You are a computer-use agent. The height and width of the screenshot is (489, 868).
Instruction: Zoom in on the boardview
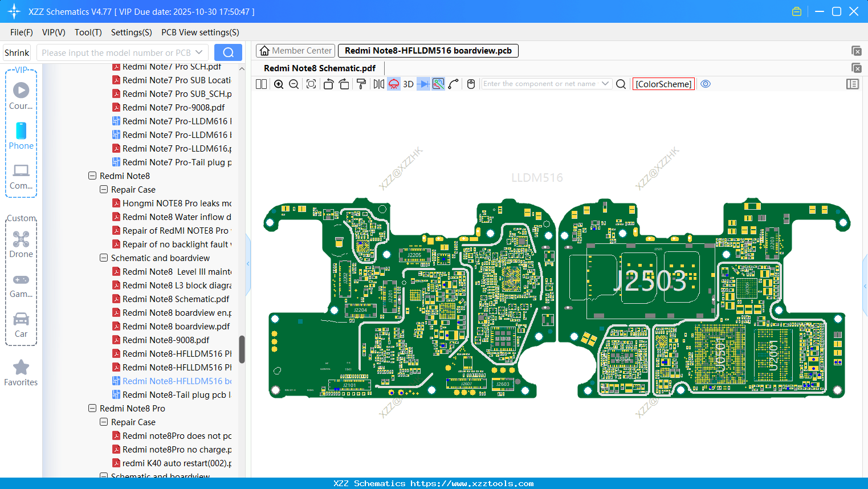[x=279, y=84]
